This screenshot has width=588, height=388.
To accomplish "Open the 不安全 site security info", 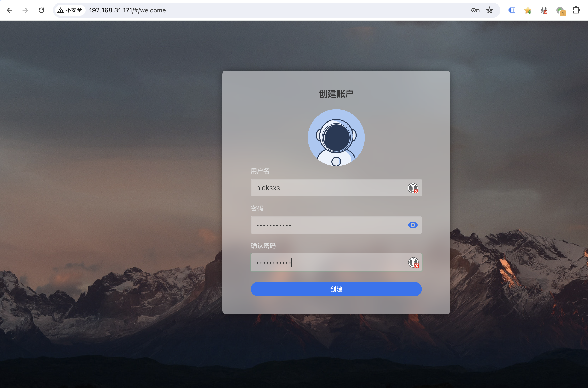I will [x=70, y=10].
